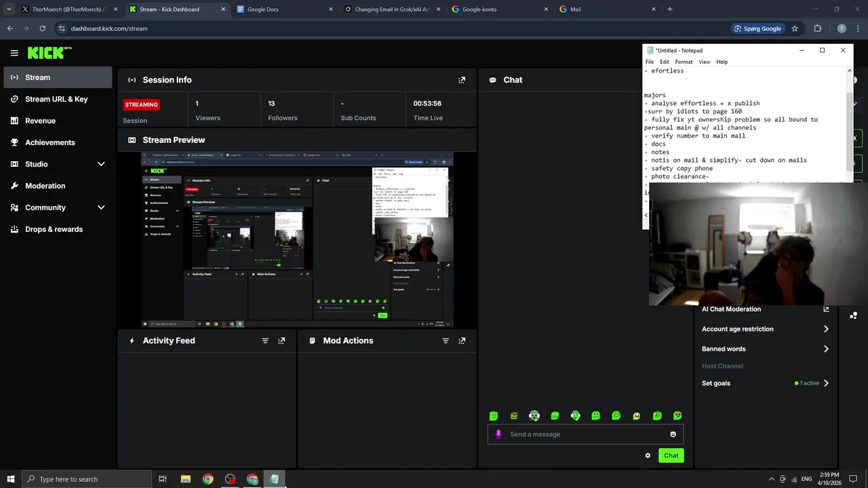
Task: Open Task View on taskbar
Action: click(x=163, y=479)
